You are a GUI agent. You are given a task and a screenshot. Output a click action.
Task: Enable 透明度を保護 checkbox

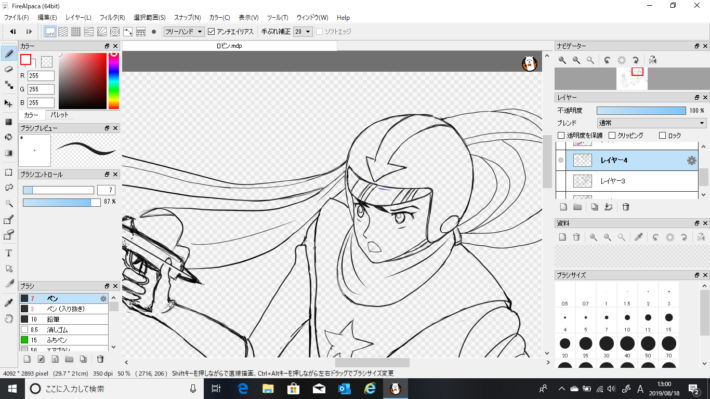(x=561, y=135)
